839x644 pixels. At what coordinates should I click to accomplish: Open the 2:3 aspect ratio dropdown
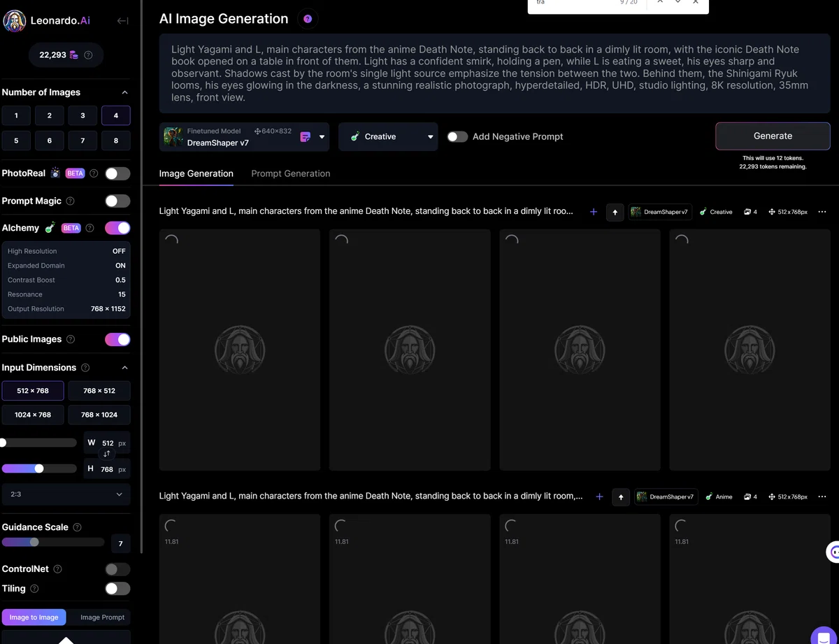point(66,494)
